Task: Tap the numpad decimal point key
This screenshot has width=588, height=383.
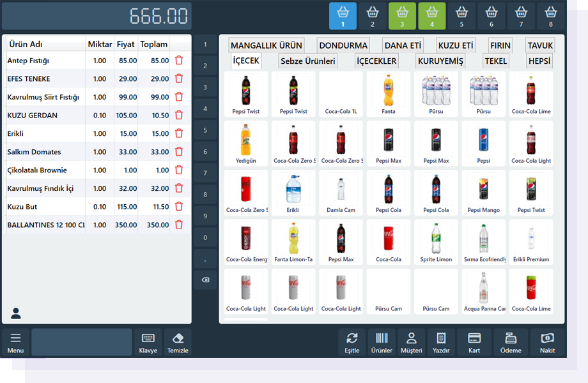Action: pos(205,259)
